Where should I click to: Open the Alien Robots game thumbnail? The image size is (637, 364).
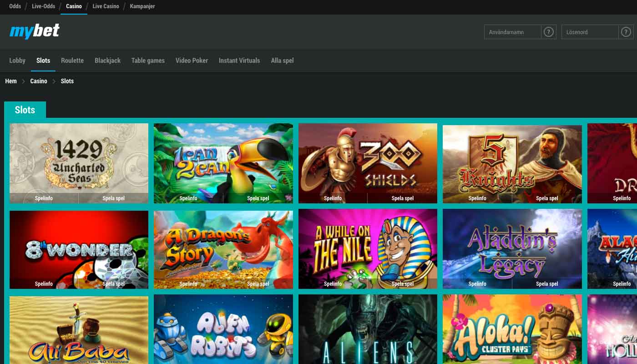[223, 329]
